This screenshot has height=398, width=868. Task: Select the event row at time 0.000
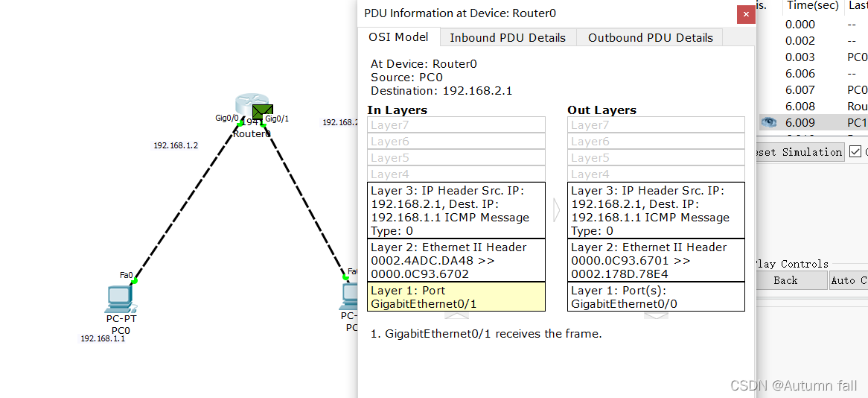[x=813, y=24]
